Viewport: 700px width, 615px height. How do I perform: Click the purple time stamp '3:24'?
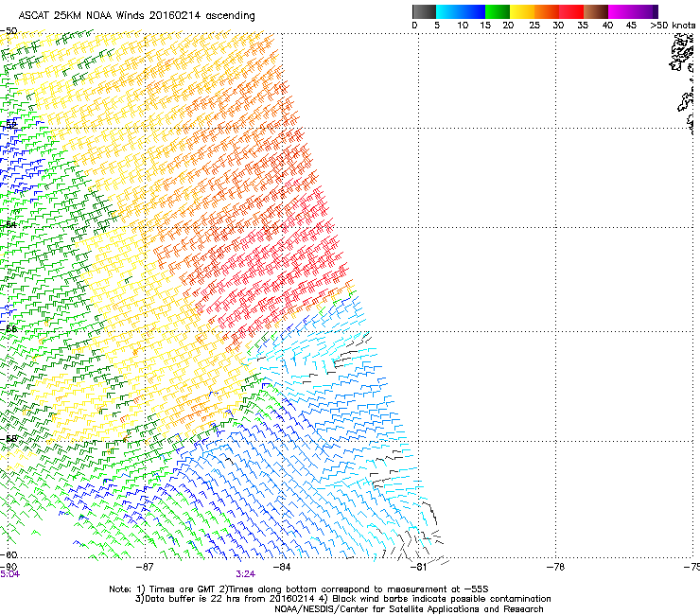click(x=246, y=574)
